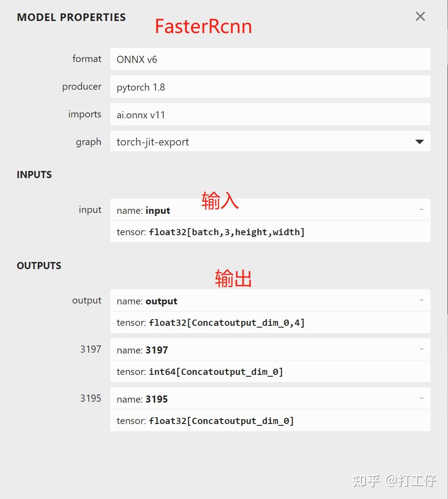This screenshot has width=448, height=499.
Task: Click the red FasterRcnn annotation label
Action: [x=203, y=26]
